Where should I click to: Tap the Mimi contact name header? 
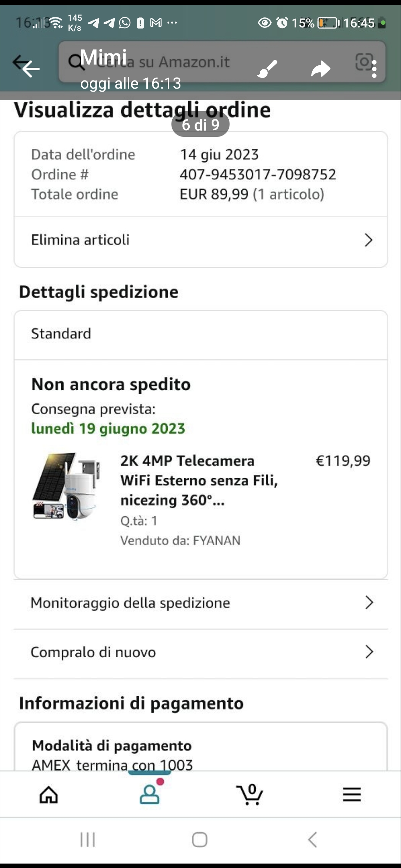tap(104, 57)
